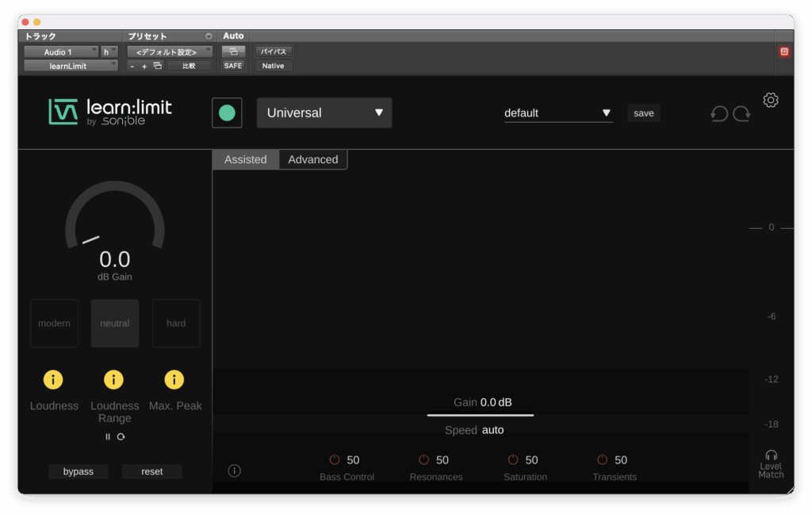
Task: Select the neutral limiter style
Action: coord(115,323)
